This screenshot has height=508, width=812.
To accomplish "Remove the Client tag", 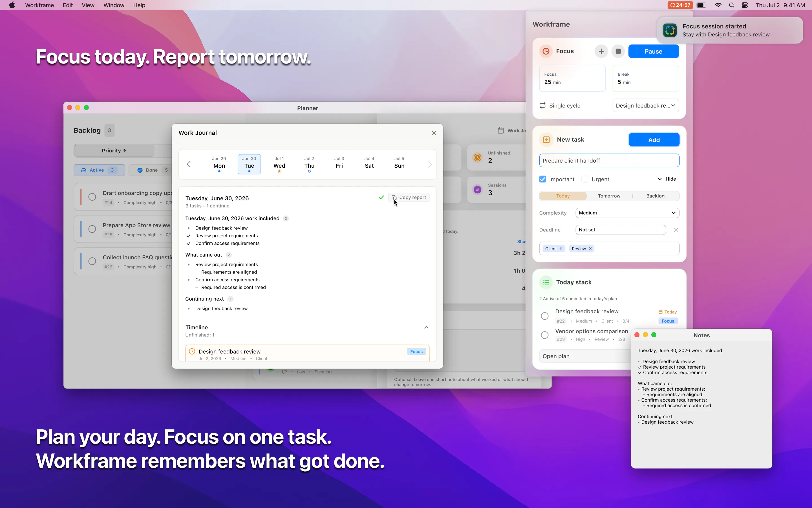I will [561, 249].
